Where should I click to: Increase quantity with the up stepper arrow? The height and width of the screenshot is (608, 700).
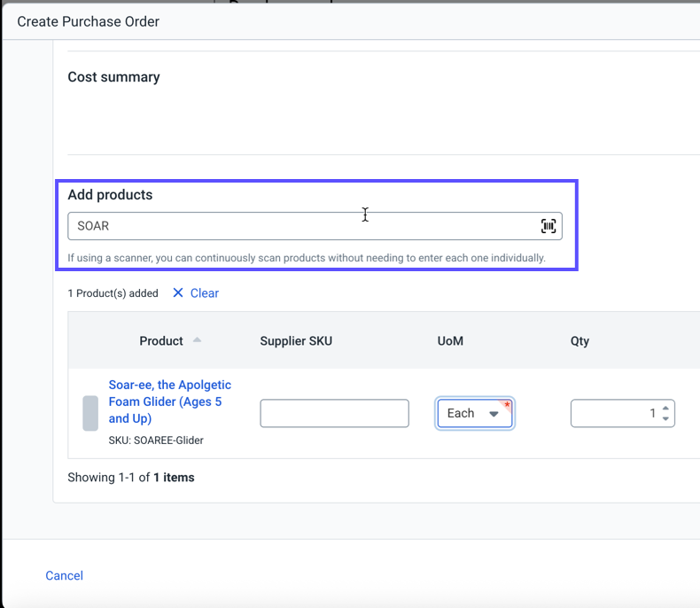665,408
